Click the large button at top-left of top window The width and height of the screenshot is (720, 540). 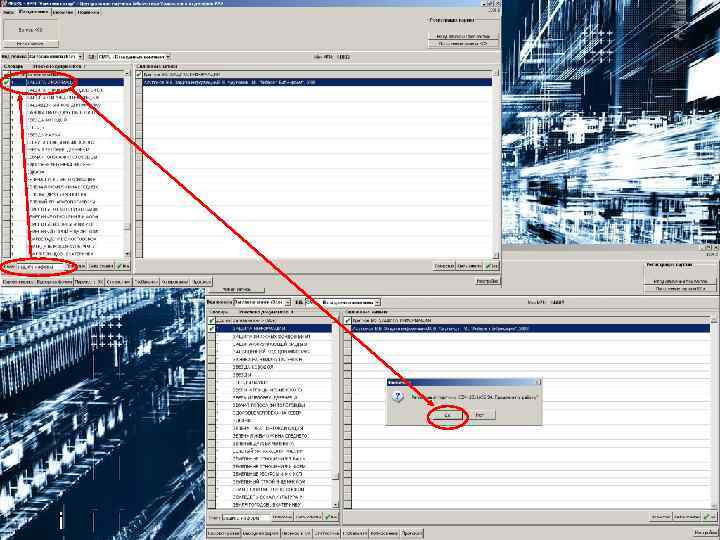point(30,30)
